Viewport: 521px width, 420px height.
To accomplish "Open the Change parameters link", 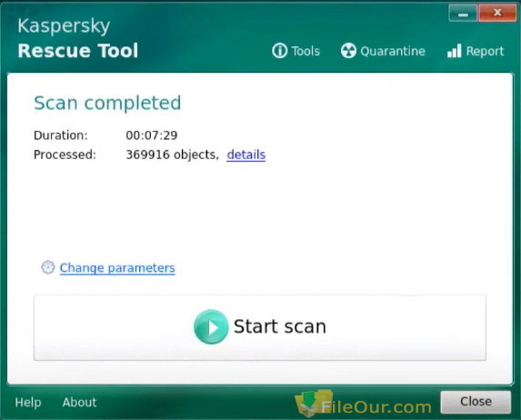I will tap(117, 268).
